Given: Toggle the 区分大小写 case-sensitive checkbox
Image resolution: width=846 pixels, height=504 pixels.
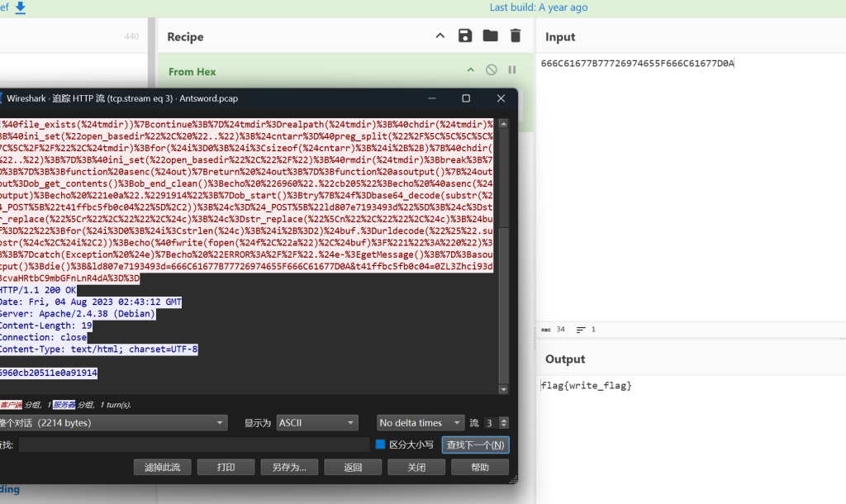Looking at the screenshot, I should pyautogui.click(x=381, y=445).
